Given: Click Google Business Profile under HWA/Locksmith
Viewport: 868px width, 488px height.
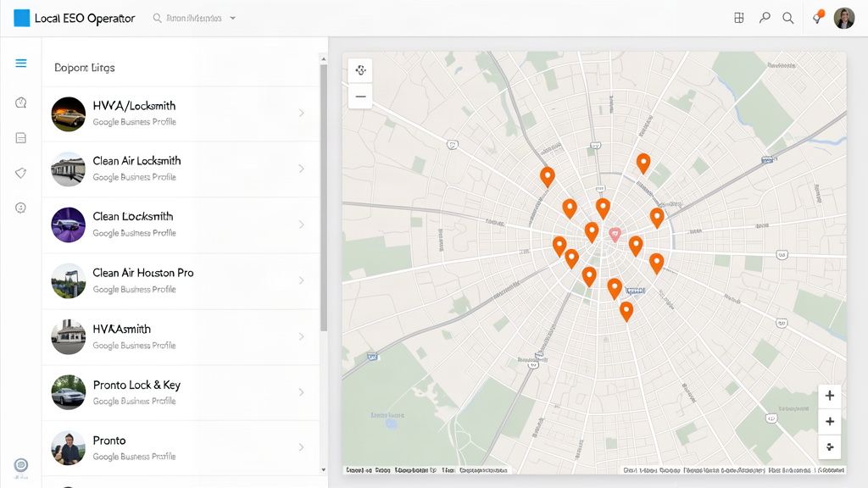Looking at the screenshot, I should tap(135, 122).
